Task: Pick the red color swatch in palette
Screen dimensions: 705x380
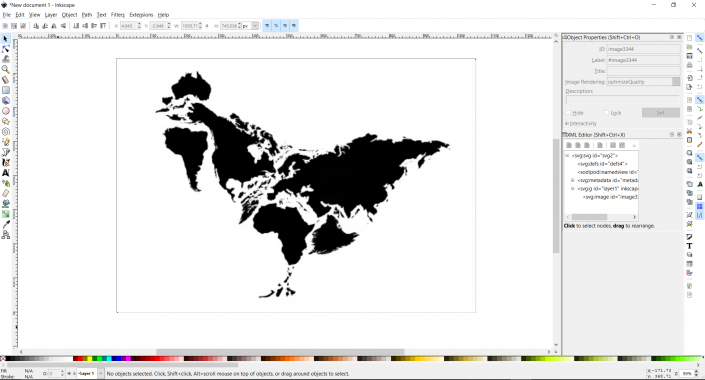Action: [x=75, y=358]
